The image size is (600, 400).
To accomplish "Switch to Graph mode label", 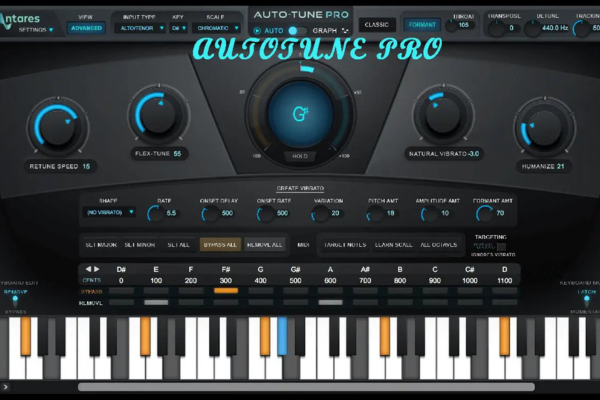I will (324, 31).
